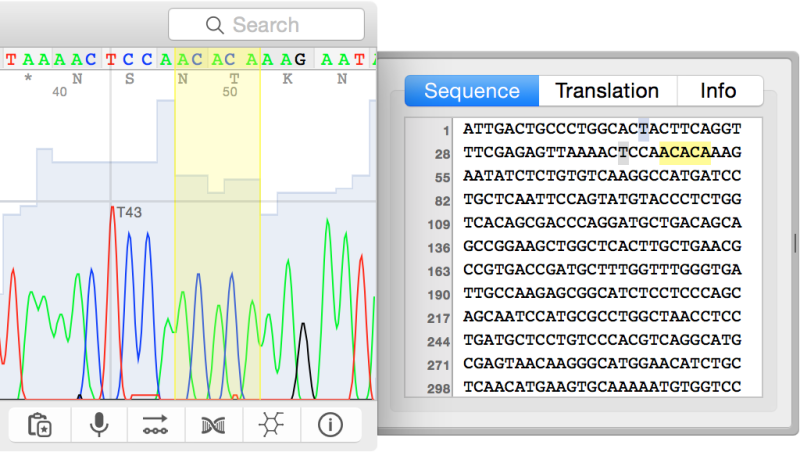Click the arrow with dots icon

pyautogui.click(x=155, y=424)
